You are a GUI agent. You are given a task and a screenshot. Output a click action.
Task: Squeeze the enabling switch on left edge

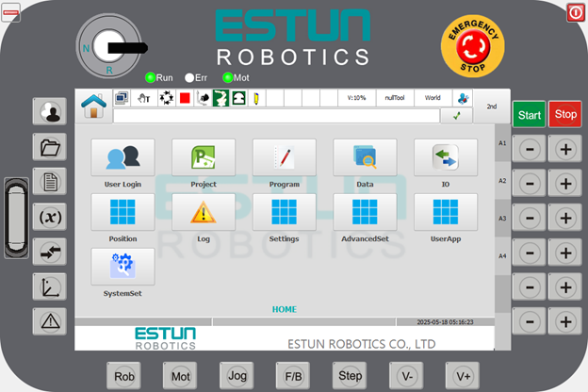(16, 218)
